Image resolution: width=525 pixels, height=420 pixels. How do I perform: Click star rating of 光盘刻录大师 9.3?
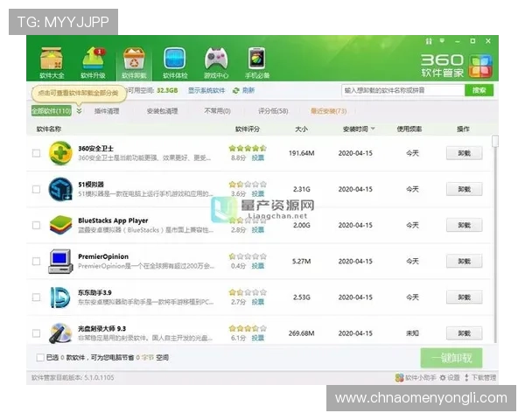click(x=248, y=329)
